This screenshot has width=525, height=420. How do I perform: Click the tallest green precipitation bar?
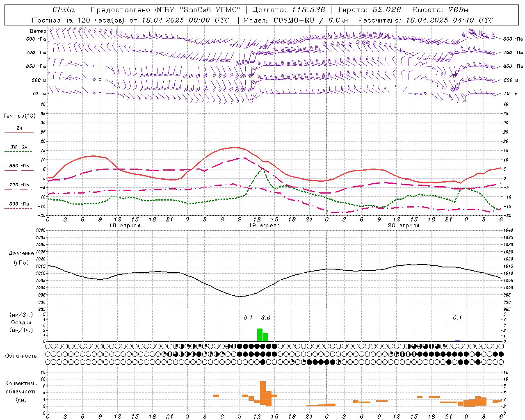point(260,335)
